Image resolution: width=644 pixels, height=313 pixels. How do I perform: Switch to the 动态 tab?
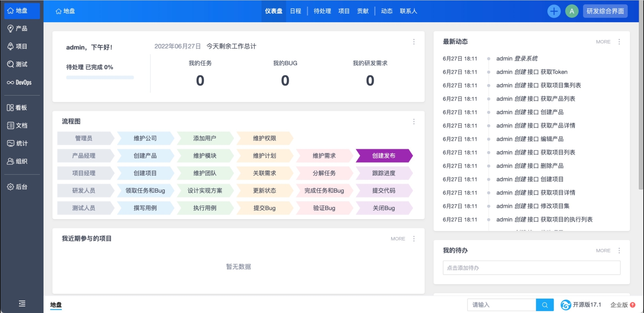coord(387,11)
